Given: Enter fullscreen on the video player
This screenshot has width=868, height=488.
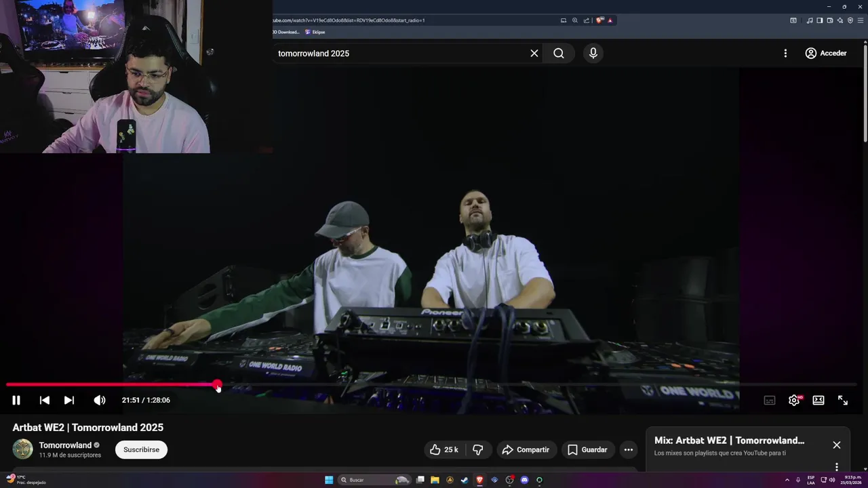Looking at the screenshot, I should [x=843, y=400].
